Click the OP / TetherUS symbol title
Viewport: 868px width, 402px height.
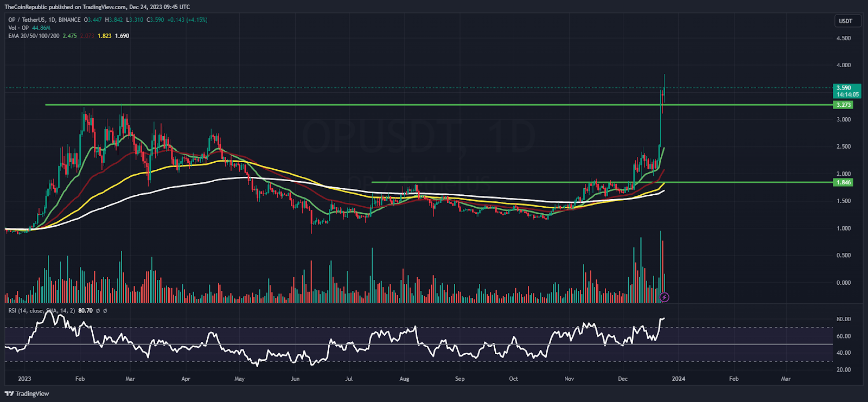tap(44, 20)
